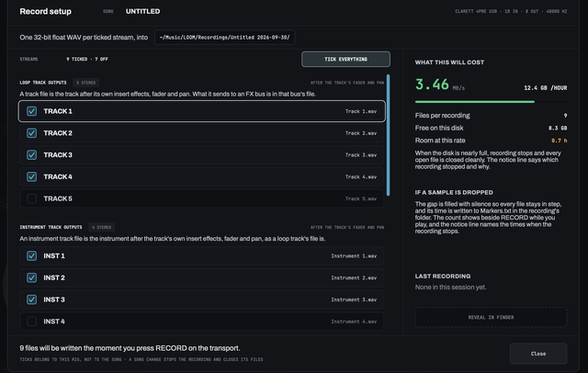This screenshot has width=588, height=373.
Task: Untick the Inst 2 checkbox
Action: click(x=31, y=277)
